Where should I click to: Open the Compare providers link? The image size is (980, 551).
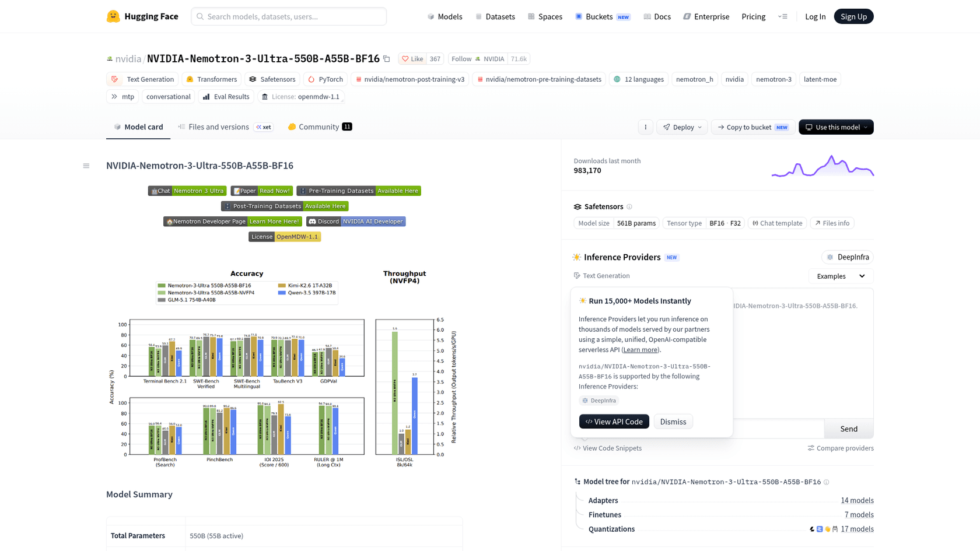pyautogui.click(x=841, y=448)
